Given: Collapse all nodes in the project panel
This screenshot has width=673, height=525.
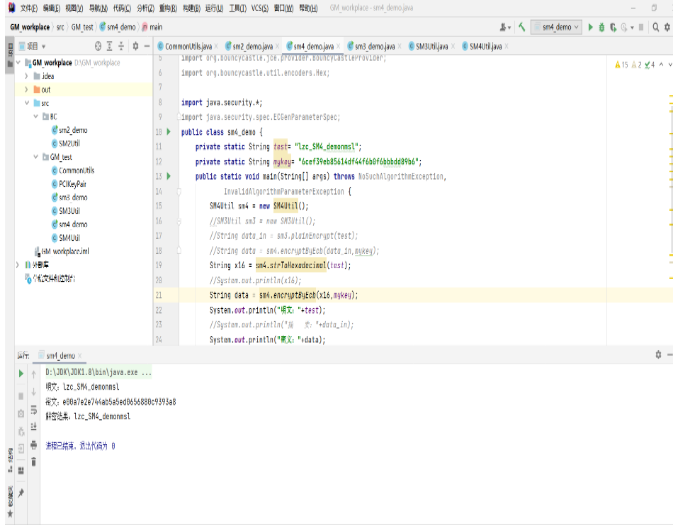Looking at the screenshot, I should click(121, 46).
